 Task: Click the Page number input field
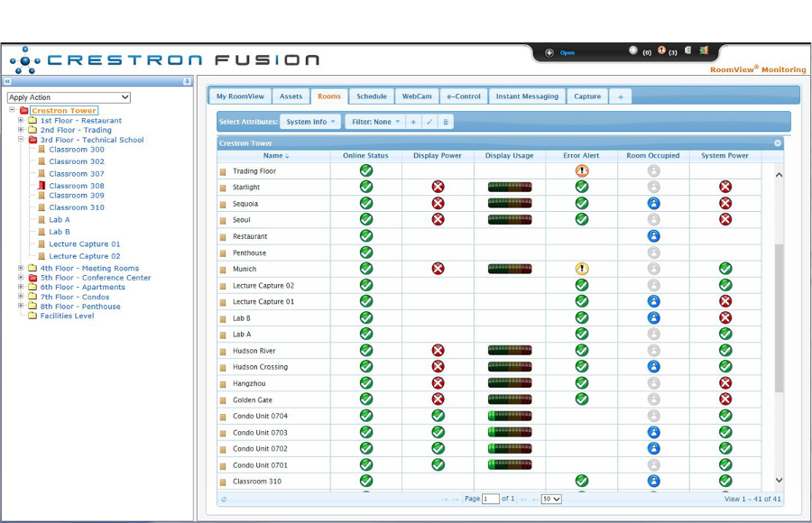491,500
